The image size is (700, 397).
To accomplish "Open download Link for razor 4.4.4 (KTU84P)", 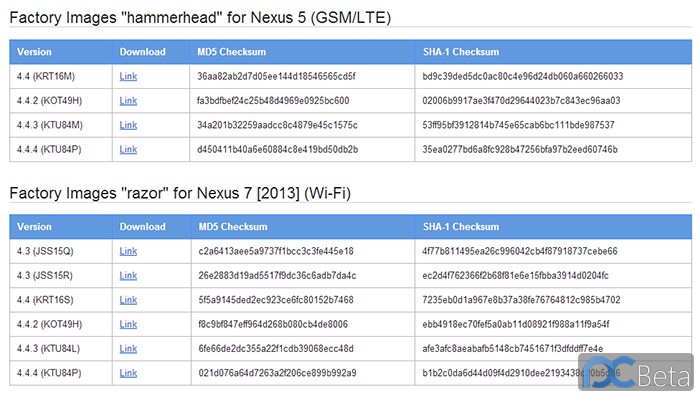I will pyautogui.click(x=128, y=373).
